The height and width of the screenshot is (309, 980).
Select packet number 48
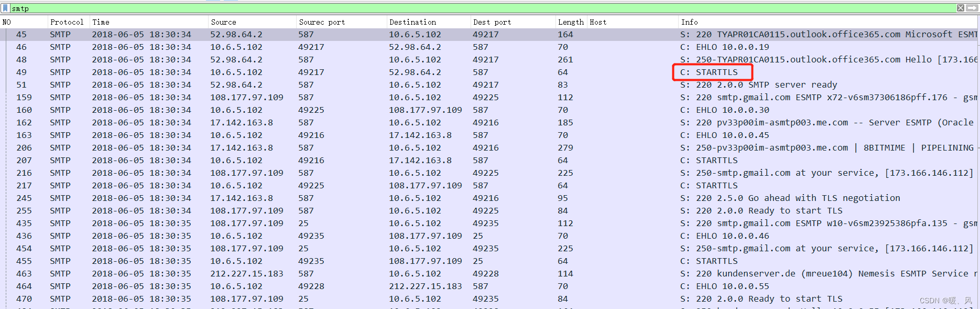pos(21,59)
